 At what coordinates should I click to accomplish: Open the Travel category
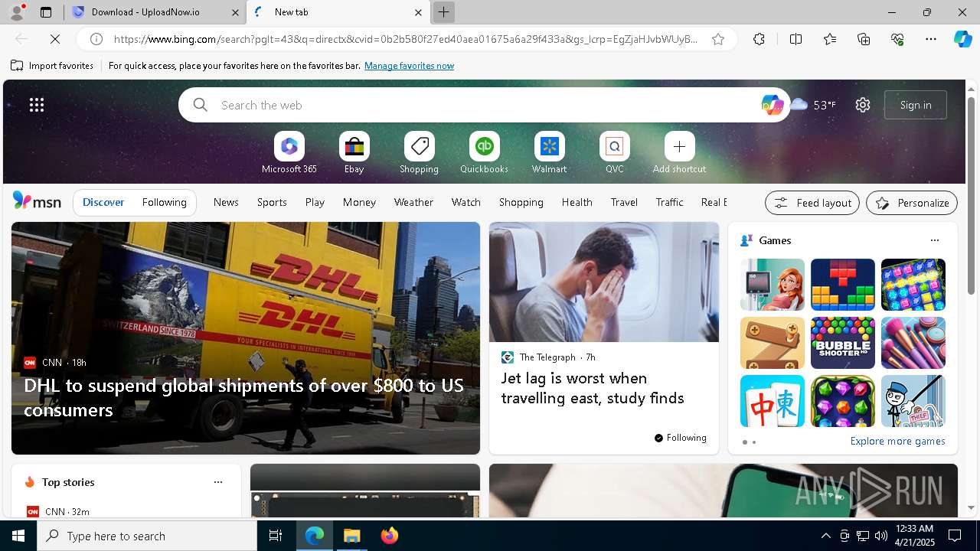624,202
